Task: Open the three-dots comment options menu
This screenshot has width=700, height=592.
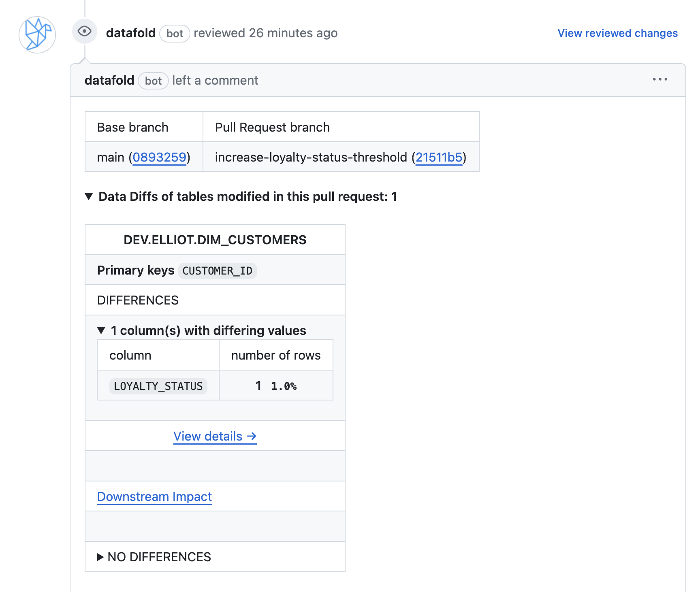Action: click(660, 79)
